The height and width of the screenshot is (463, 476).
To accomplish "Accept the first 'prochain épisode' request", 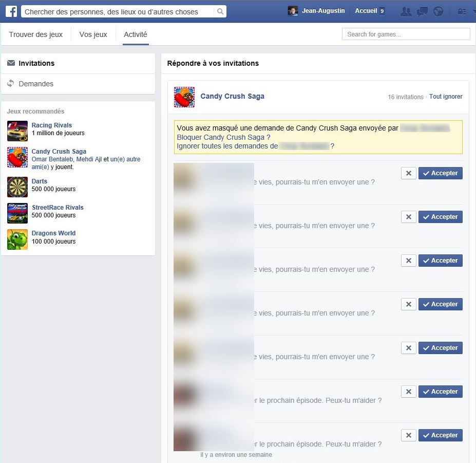I will tap(441, 392).
